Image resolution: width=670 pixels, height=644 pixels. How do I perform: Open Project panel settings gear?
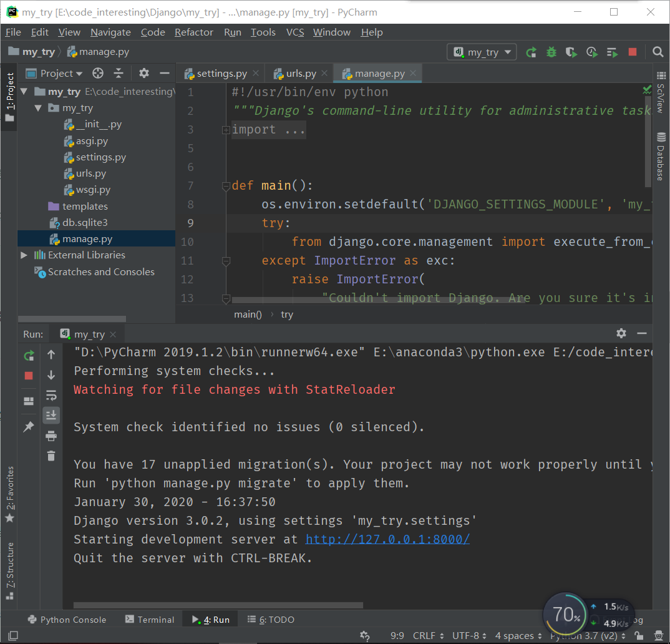tap(144, 74)
